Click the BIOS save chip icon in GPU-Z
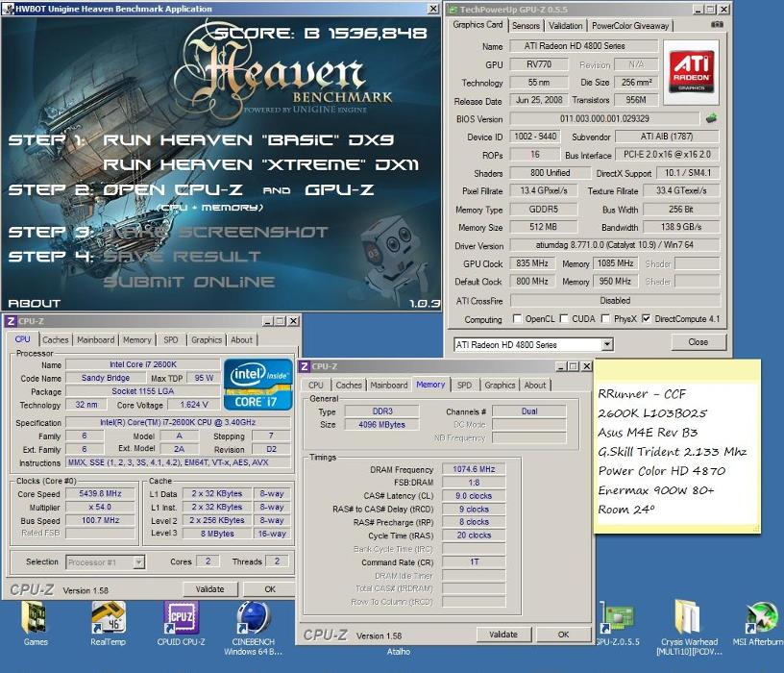Image resolution: width=784 pixels, height=673 pixels. point(711,118)
